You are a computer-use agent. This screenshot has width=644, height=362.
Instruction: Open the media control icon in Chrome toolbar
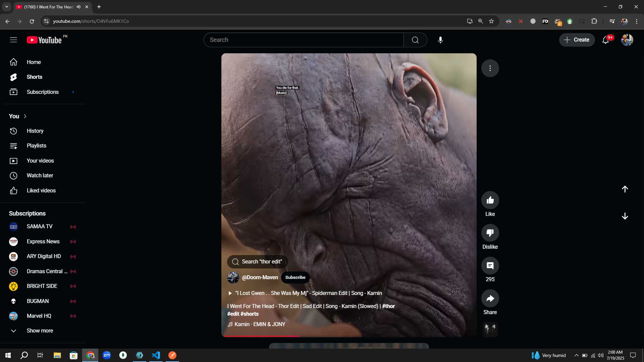point(612,21)
